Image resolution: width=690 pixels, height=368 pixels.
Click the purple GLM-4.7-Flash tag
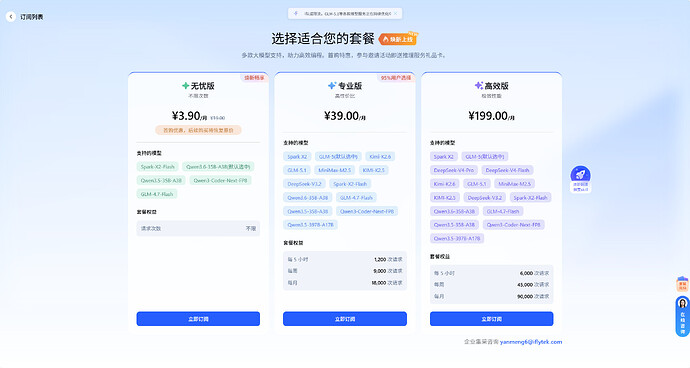click(503, 211)
